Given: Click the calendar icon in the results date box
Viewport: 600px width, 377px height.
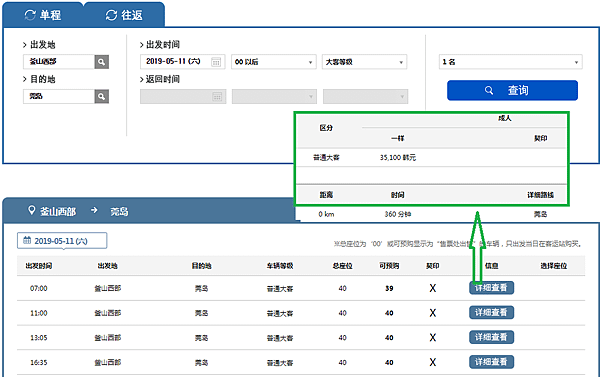Looking at the screenshot, I should point(27,240).
